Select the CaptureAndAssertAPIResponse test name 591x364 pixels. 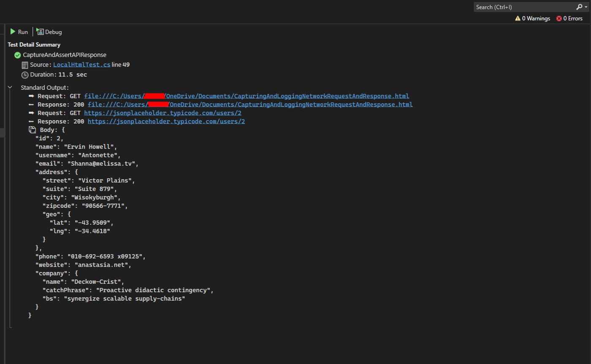[x=65, y=55]
